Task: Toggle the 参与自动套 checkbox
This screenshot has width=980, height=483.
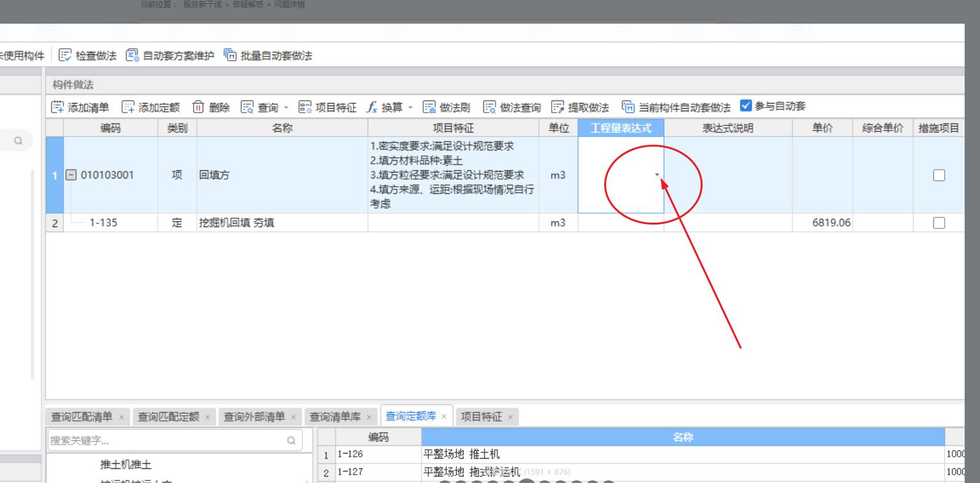Action: [x=745, y=106]
